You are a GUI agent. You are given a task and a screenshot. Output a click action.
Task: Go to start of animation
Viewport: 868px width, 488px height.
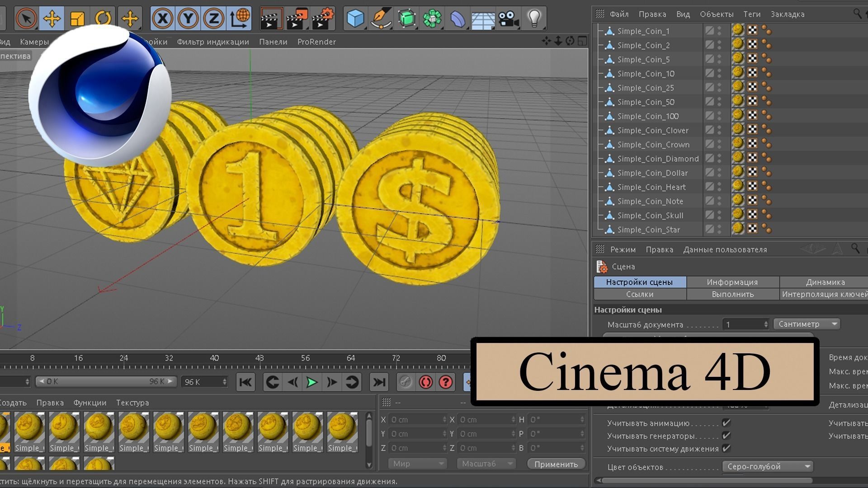[x=245, y=382]
